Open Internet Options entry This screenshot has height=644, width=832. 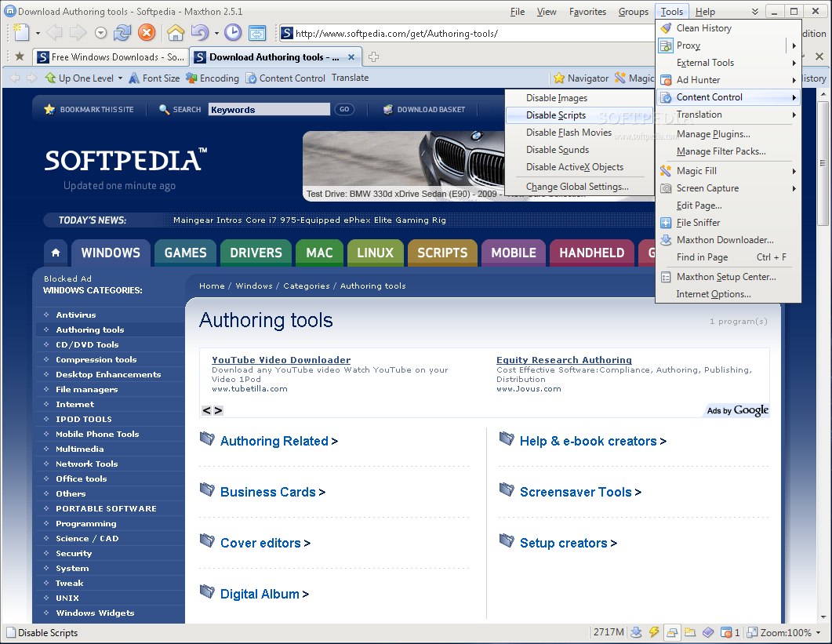tap(728, 294)
